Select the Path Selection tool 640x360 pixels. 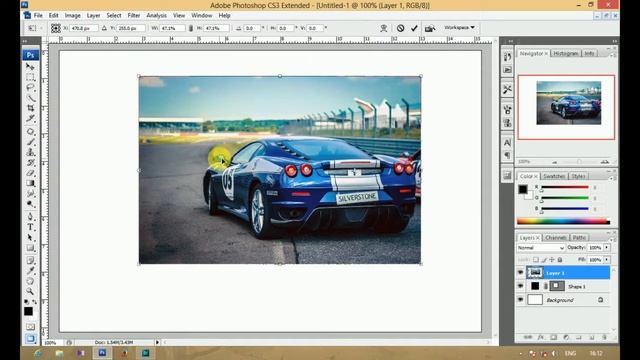click(30, 238)
